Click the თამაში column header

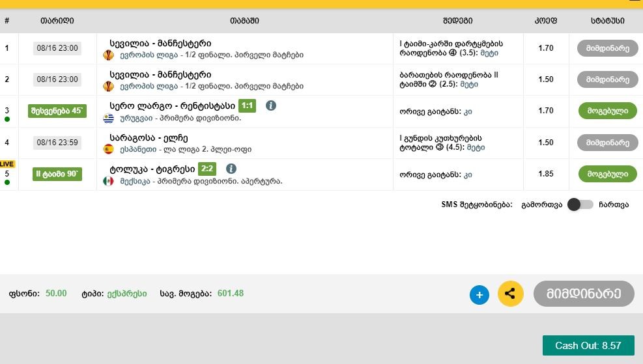(244, 20)
